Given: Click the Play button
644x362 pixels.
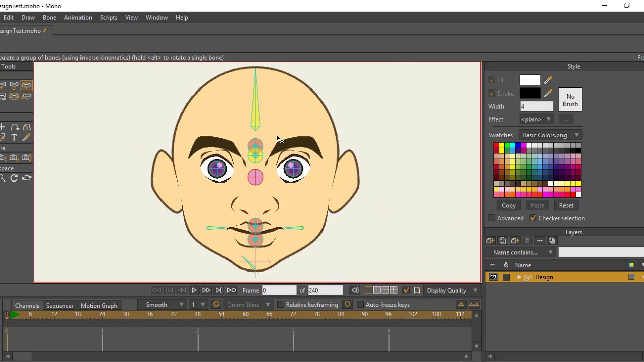Looking at the screenshot, I should tap(194, 290).
